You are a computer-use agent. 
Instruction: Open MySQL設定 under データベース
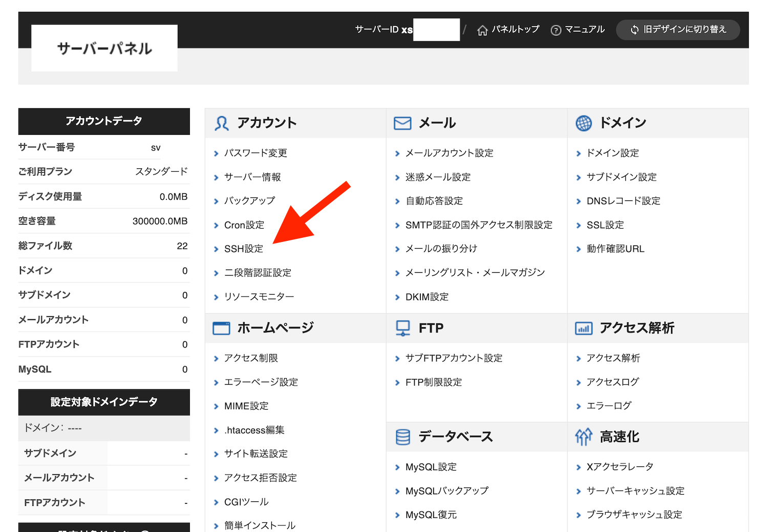tap(431, 467)
